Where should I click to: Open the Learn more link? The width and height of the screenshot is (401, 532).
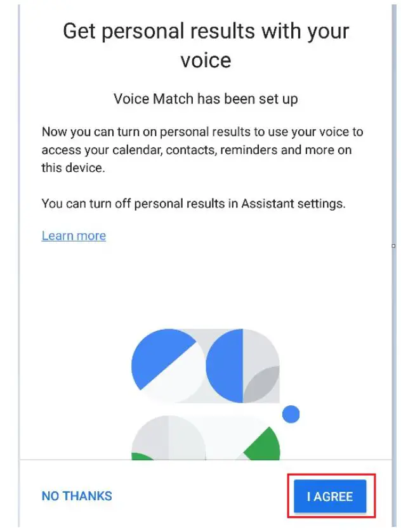(x=74, y=236)
